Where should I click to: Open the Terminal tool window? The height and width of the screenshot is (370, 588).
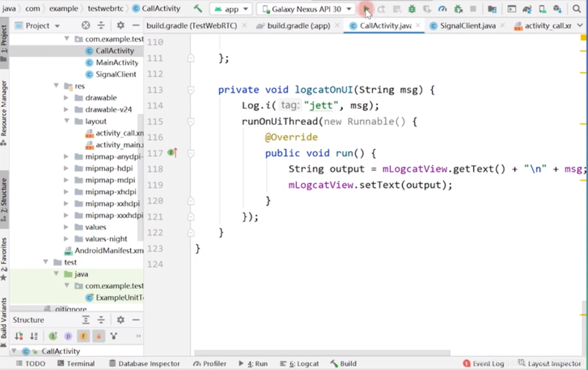pyautogui.click(x=76, y=364)
